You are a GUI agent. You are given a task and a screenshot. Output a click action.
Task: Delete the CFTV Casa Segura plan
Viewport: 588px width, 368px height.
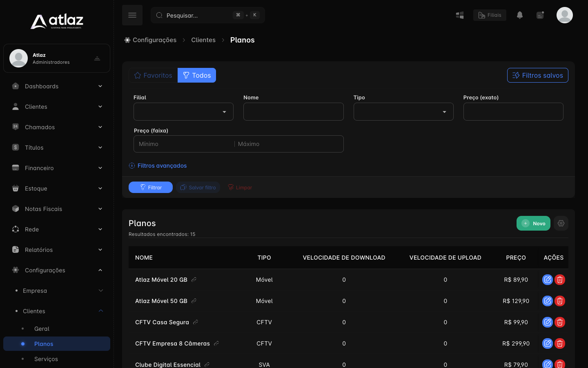[560, 322]
